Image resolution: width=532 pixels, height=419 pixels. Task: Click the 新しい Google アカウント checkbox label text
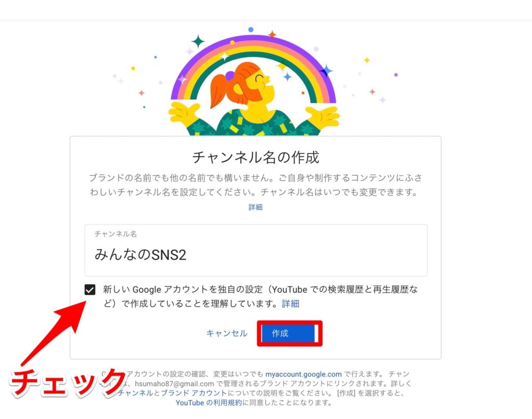point(260,296)
